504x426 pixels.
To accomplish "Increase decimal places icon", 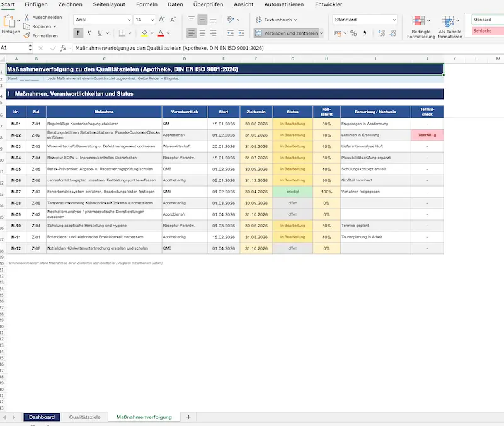I will point(382,33).
